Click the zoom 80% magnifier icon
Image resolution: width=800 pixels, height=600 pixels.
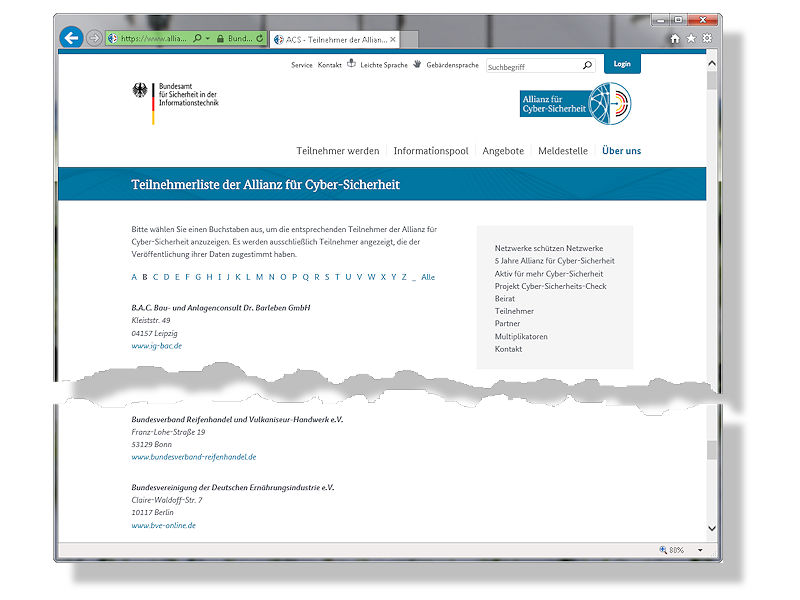point(663,549)
